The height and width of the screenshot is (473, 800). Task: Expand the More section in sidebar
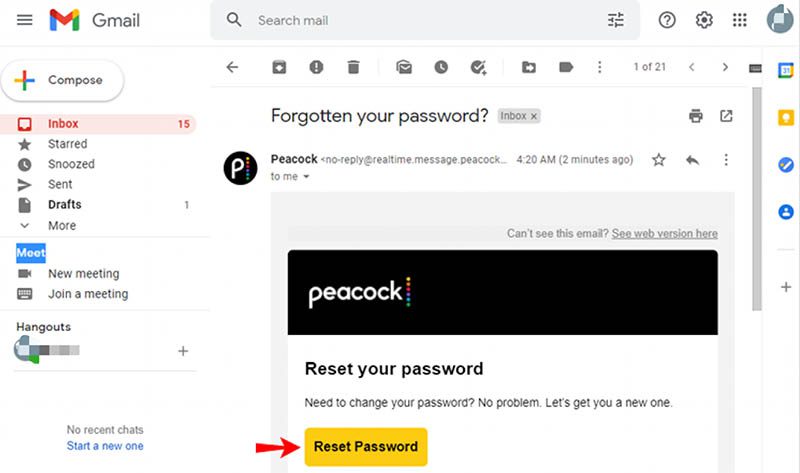62,225
